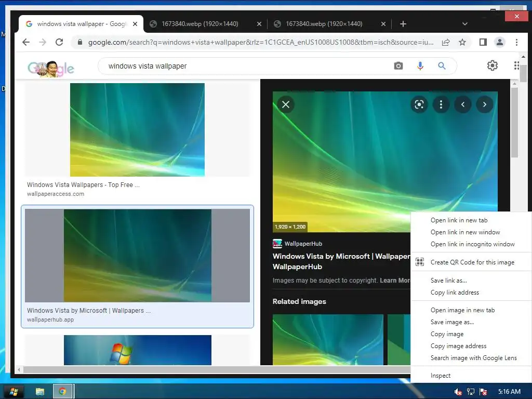This screenshot has height=399, width=532.
Task: Open Windows Vista by Microsoft title link
Action: [x=341, y=261]
